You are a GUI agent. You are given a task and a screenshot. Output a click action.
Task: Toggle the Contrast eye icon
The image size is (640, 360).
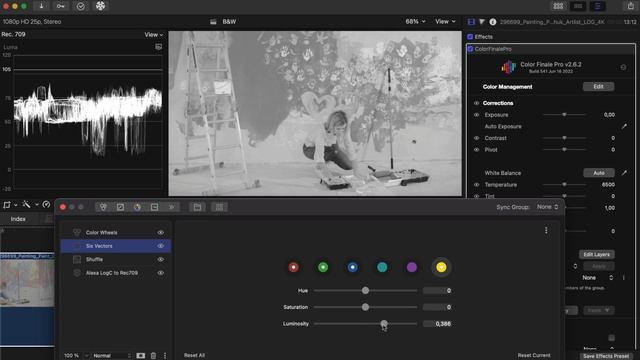coord(476,138)
